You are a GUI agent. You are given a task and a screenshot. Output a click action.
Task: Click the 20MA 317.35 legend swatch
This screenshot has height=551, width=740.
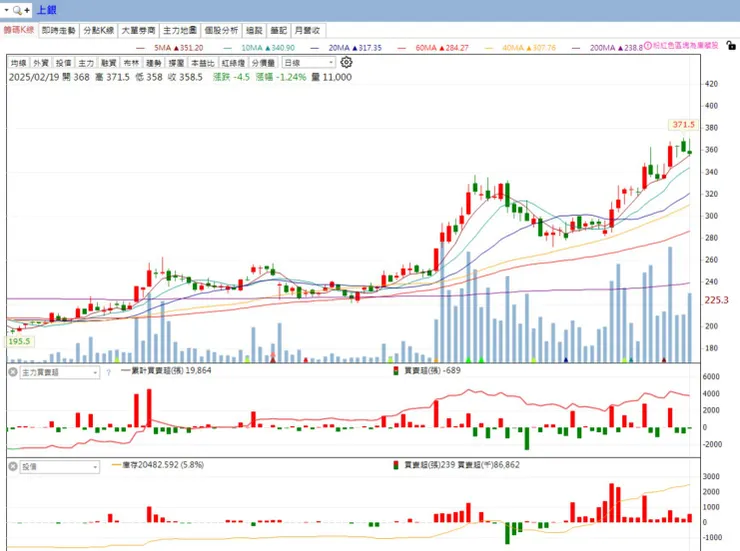click(x=315, y=48)
